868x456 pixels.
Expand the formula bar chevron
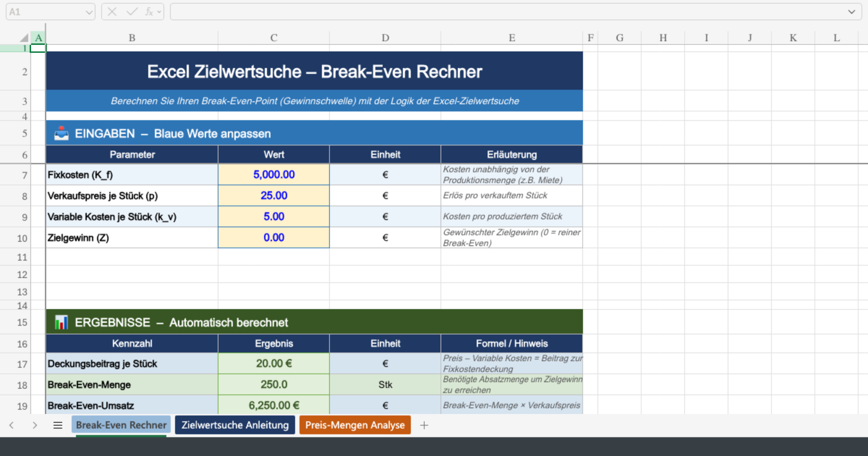pyautogui.click(x=852, y=12)
